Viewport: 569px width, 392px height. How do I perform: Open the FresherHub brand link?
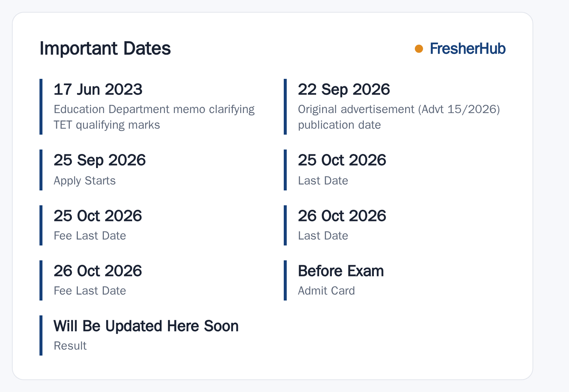click(468, 49)
